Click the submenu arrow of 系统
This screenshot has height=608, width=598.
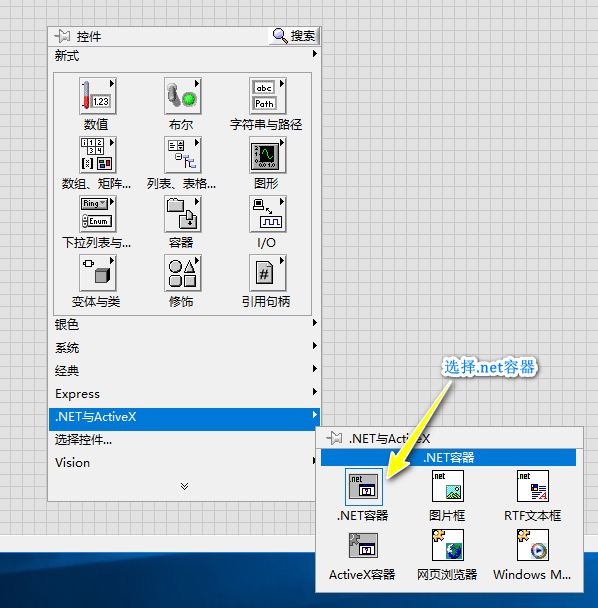[315, 345]
